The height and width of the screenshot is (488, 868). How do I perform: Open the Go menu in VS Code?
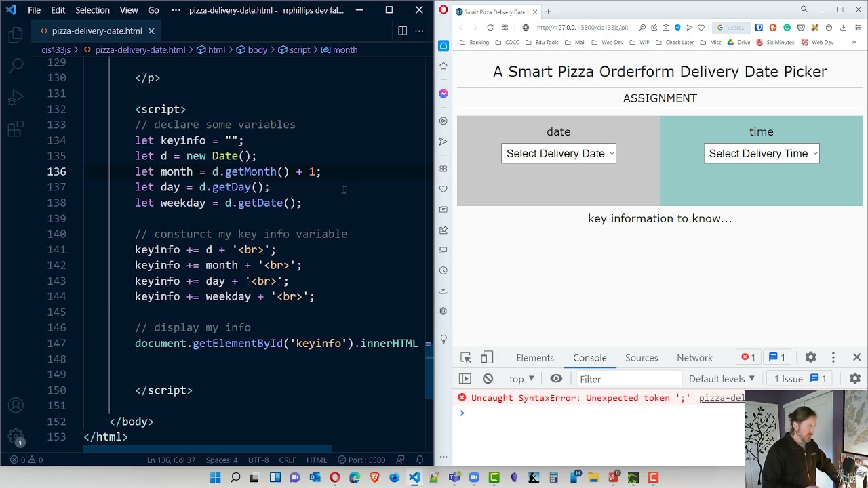click(x=153, y=10)
